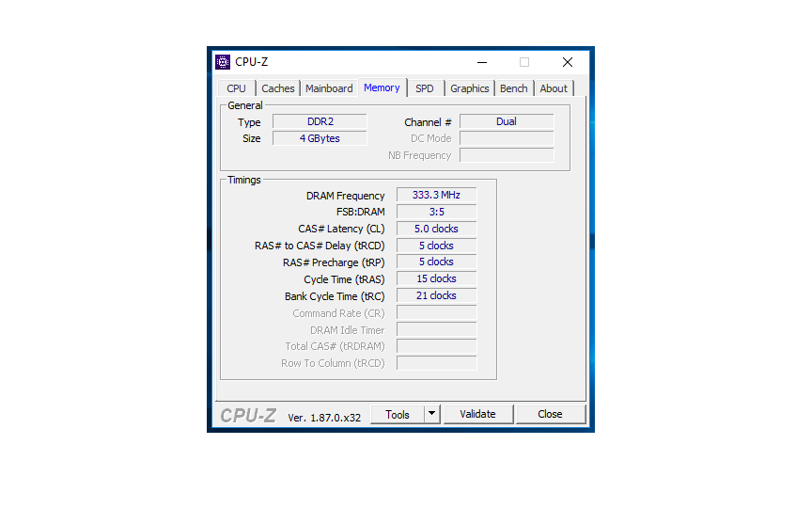
Task: Click the 21 clocks tRC value
Action: (437, 295)
